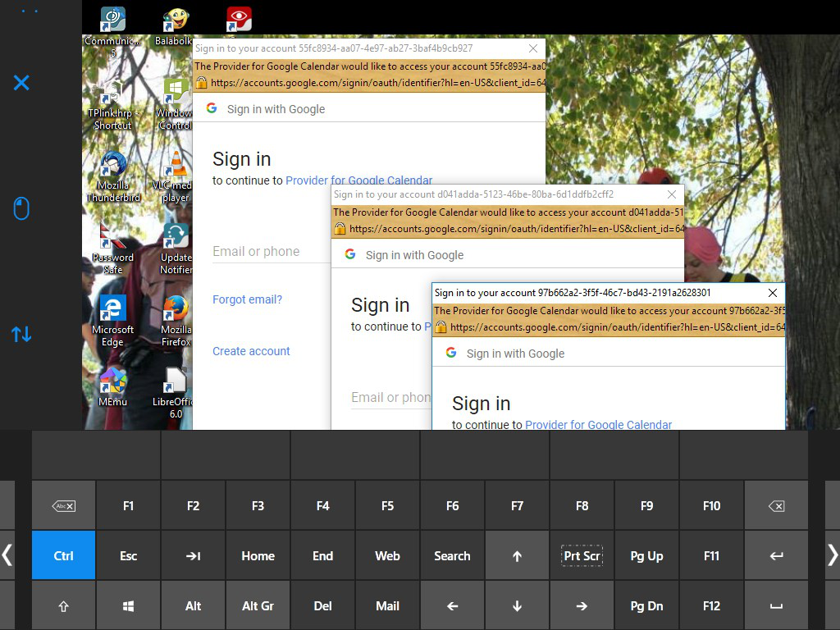Tap the F12 function key

(x=711, y=606)
